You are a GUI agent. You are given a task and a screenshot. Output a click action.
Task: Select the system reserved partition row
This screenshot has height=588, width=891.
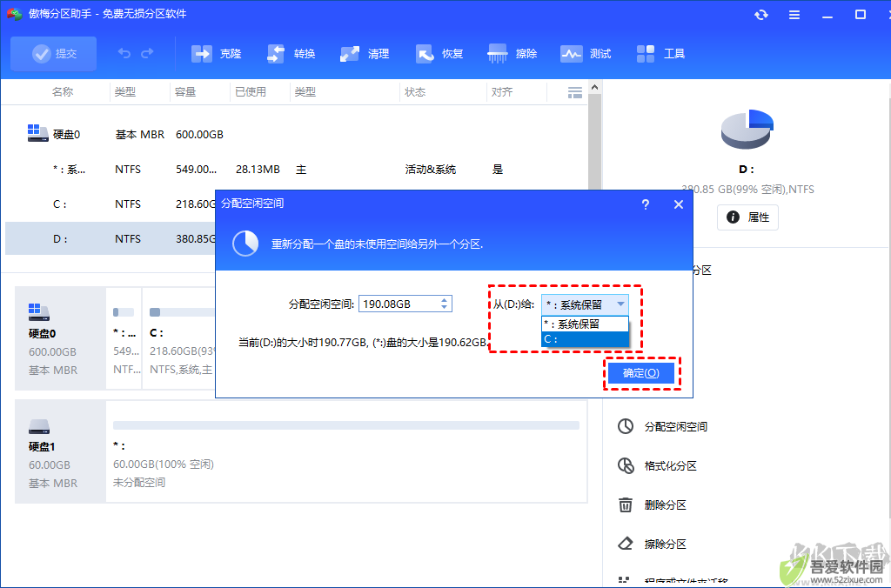[296, 170]
